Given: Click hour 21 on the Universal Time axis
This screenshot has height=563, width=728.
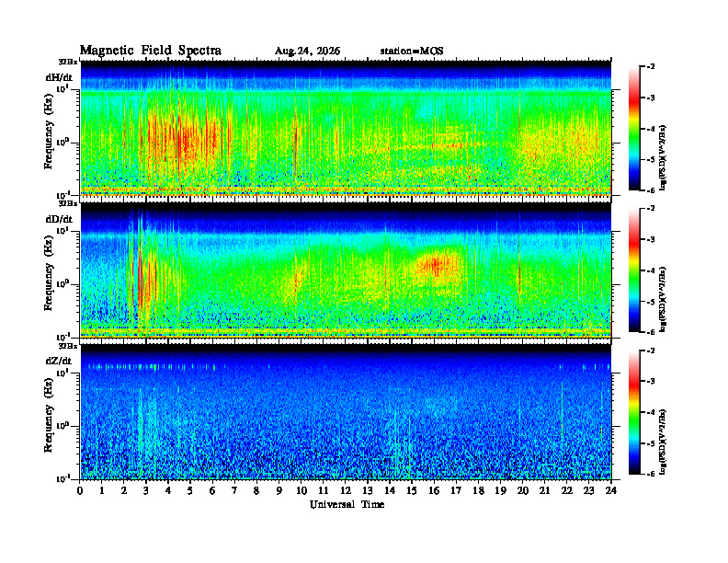Looking at the screenshot, I should pyautogui.click(x=544, y=491).
